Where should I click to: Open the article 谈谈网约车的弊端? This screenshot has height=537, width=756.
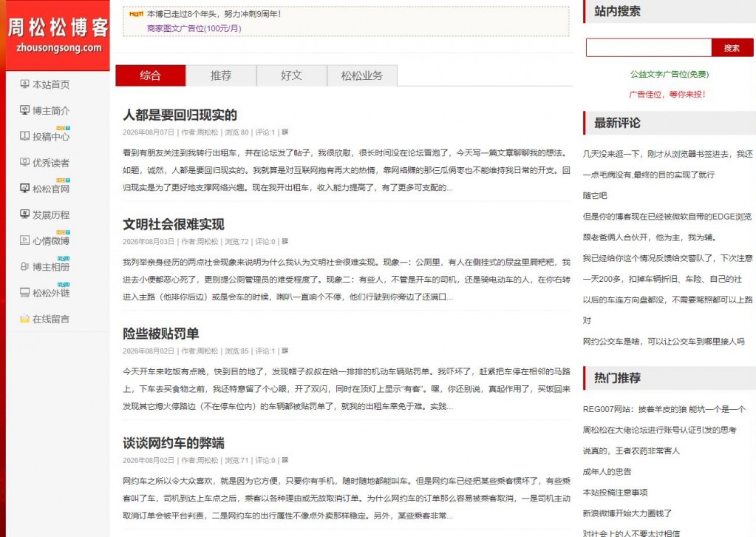174,443
